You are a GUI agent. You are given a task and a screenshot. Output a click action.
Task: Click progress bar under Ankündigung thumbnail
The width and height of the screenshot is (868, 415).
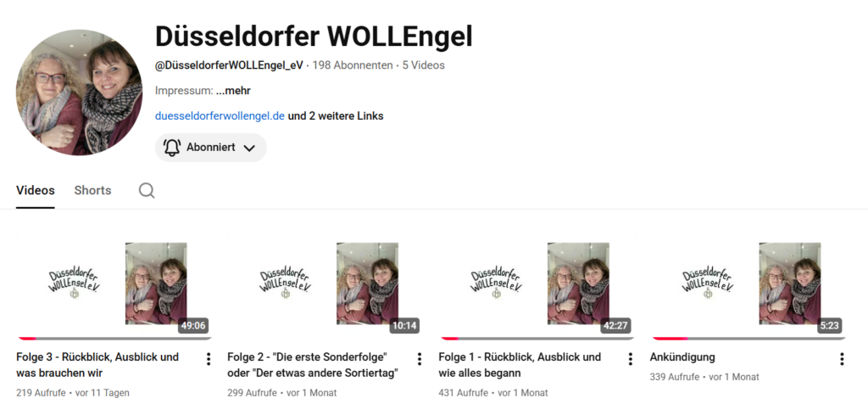[x=748, y=338]
